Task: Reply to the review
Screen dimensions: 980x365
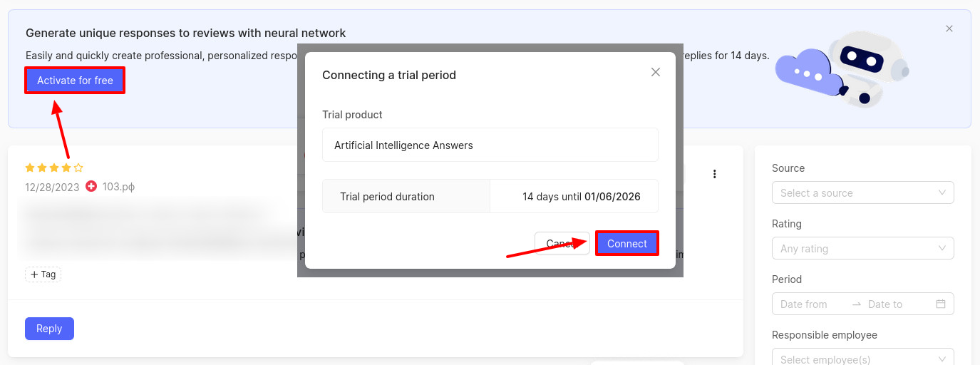Action: [49, 329]
